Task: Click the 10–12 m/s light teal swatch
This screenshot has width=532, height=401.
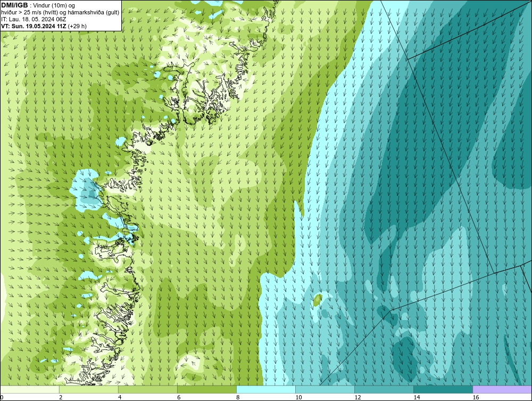Action: pyautogui.click(x=325, y=389)
